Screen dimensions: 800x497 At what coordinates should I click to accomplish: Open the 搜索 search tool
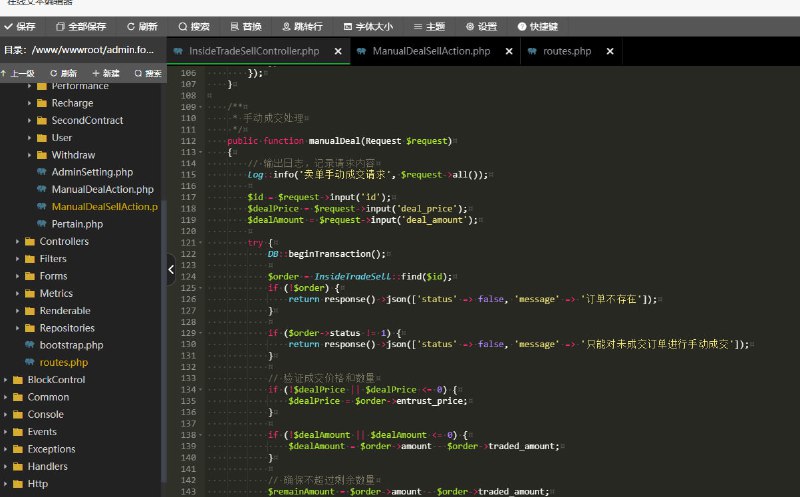point(194,27)
